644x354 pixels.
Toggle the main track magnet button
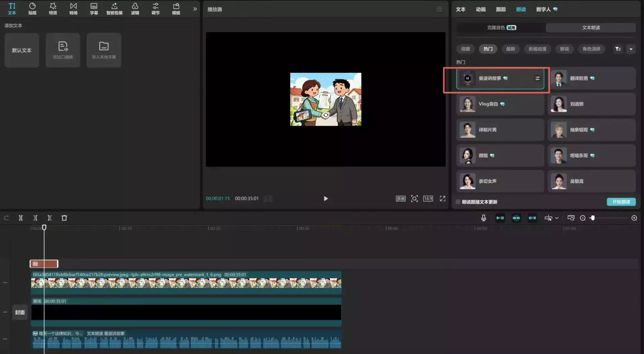pos(500,218)
